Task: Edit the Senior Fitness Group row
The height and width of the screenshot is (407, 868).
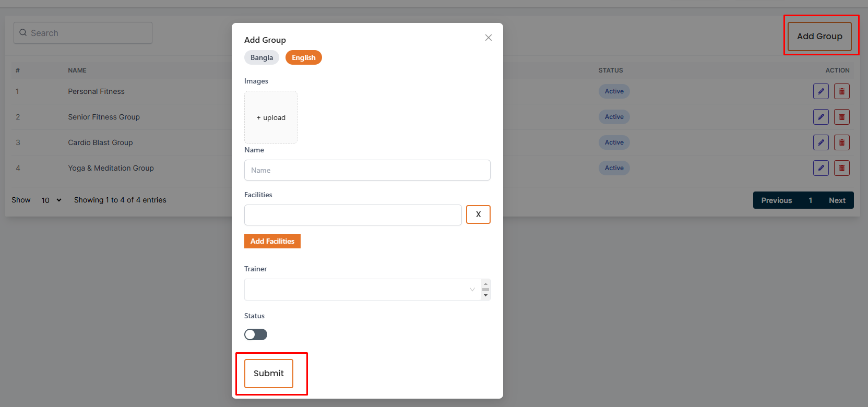Action: [821, 117]
